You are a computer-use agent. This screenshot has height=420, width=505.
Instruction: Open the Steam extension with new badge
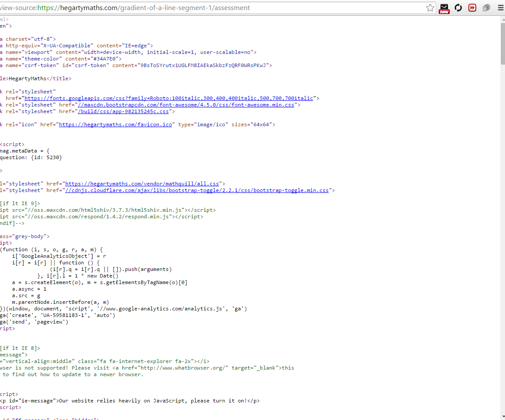click(x=444, y=8)
